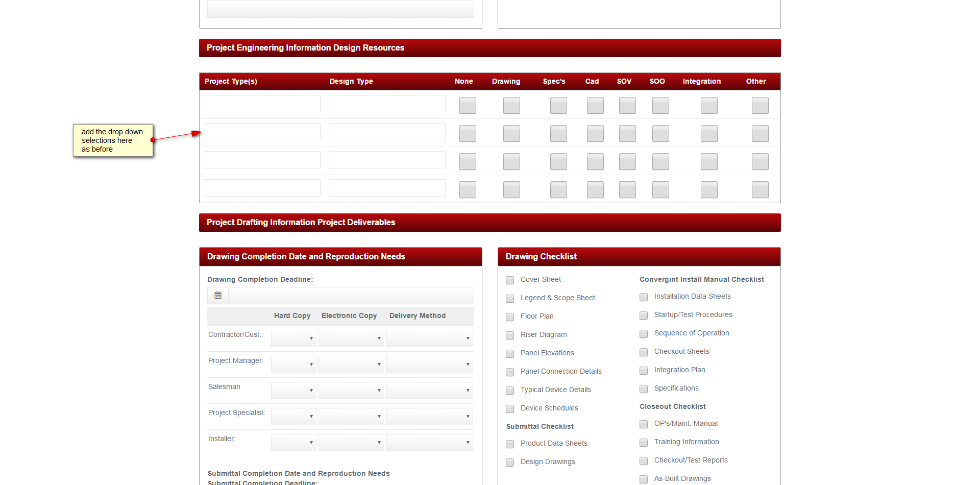This screenshot has width=980, height=485.
Task: Click the fourth row Project Type(s) field
Action: 262,188
